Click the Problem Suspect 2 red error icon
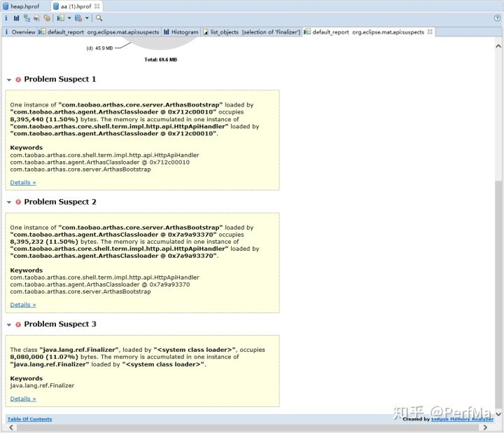The image size is (504, 433). [18, 202]
